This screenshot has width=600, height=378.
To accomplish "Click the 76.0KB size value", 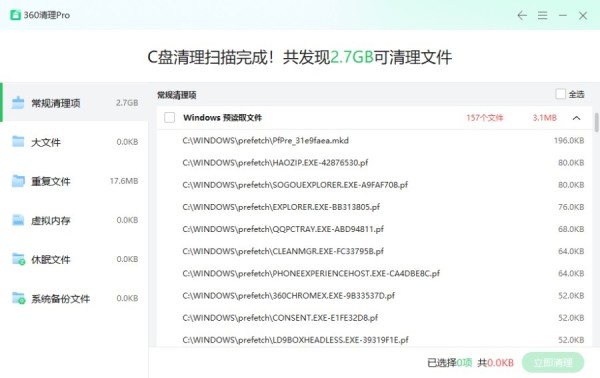I will click(571, 207).
